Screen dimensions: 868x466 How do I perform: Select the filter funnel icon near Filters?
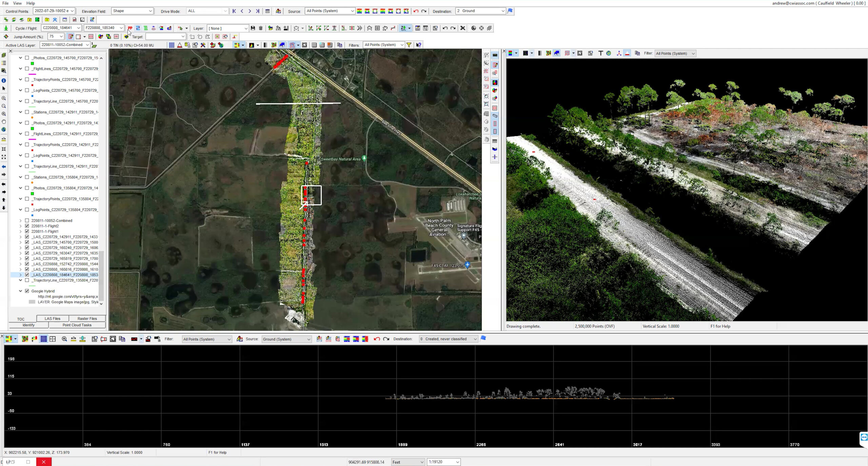(409, 44)
